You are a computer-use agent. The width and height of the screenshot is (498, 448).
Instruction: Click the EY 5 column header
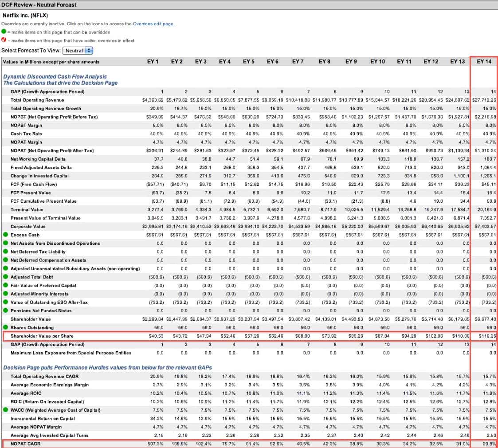249,62
